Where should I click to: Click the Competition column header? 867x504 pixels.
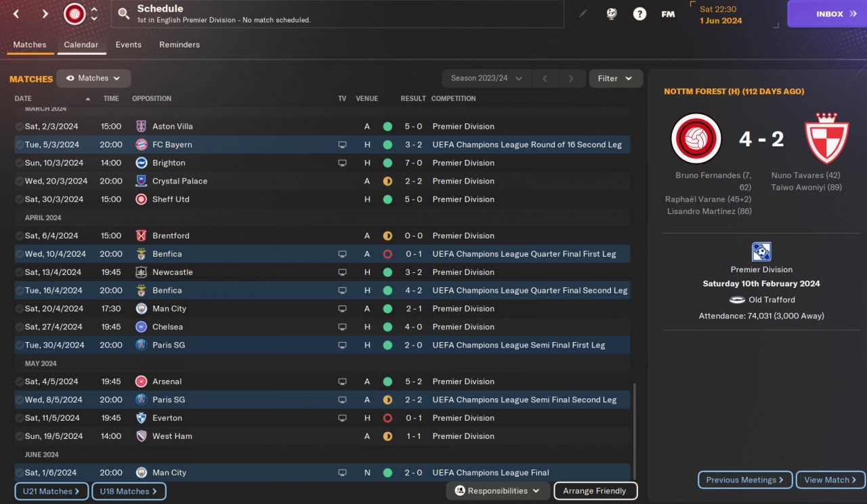point(454,99)
